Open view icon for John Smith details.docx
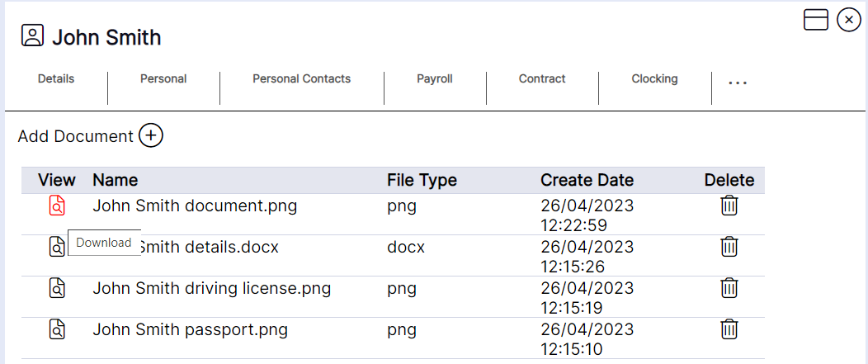Screen dimensions: 868x364 [56, 246]
